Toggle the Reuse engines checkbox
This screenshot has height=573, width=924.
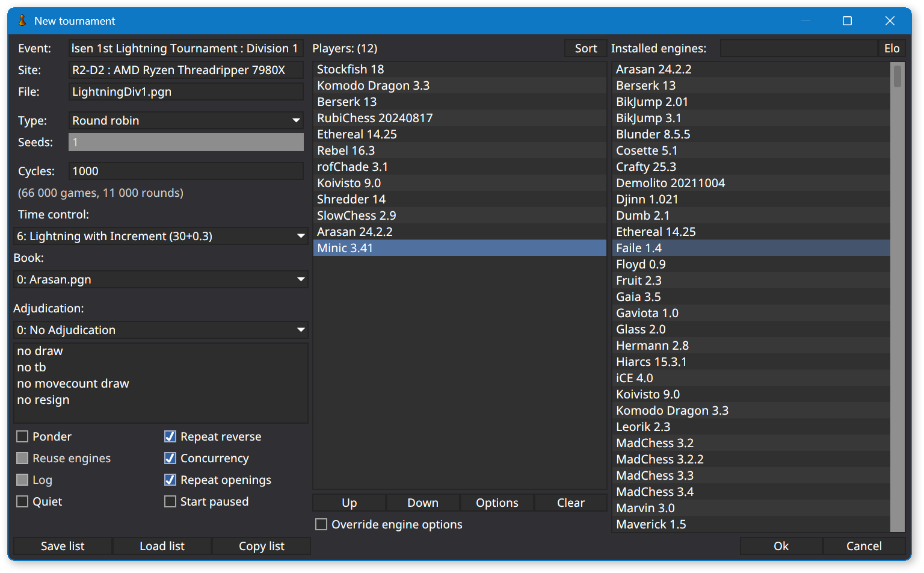[x=22, y=458]
